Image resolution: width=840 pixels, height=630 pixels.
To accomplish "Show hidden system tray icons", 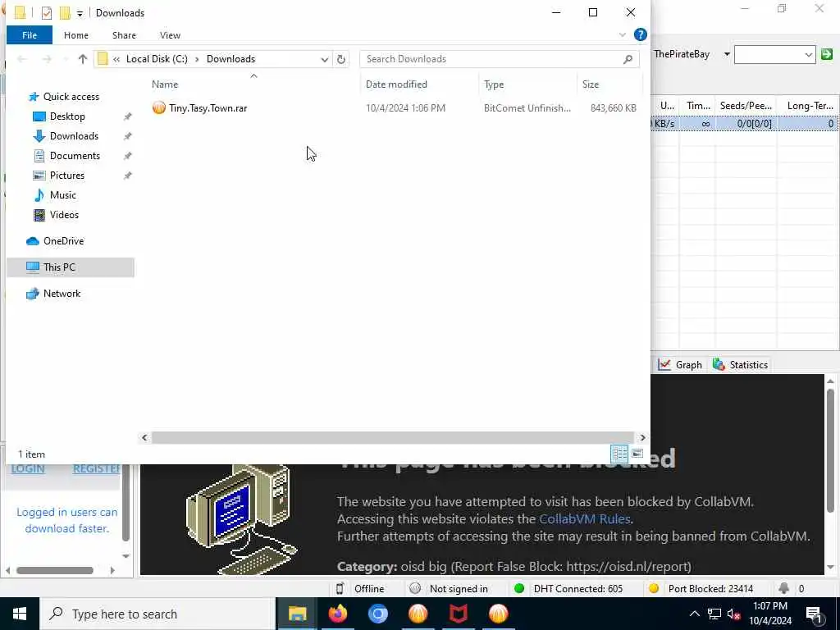I will (x=694, y=614).
